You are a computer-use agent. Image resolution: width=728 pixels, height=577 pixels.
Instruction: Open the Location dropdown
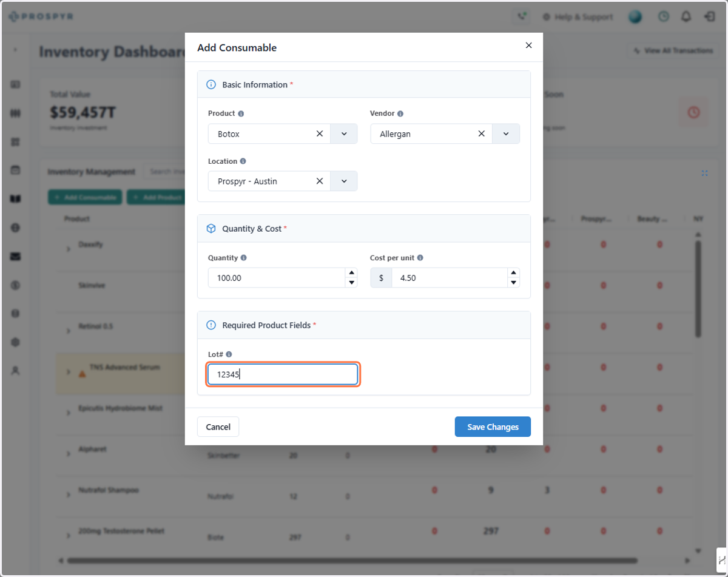click(344, 181)
